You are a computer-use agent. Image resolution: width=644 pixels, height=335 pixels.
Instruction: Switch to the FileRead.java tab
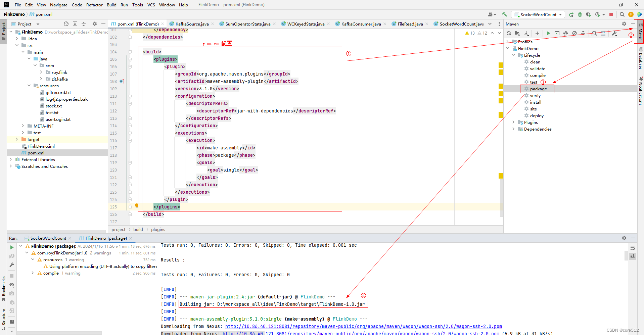pos(410,24)
